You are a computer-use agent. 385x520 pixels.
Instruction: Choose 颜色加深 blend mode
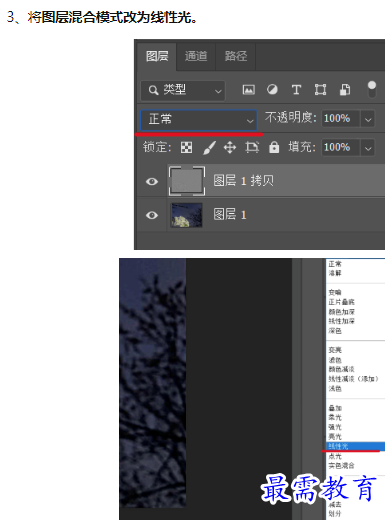[342, 312]
